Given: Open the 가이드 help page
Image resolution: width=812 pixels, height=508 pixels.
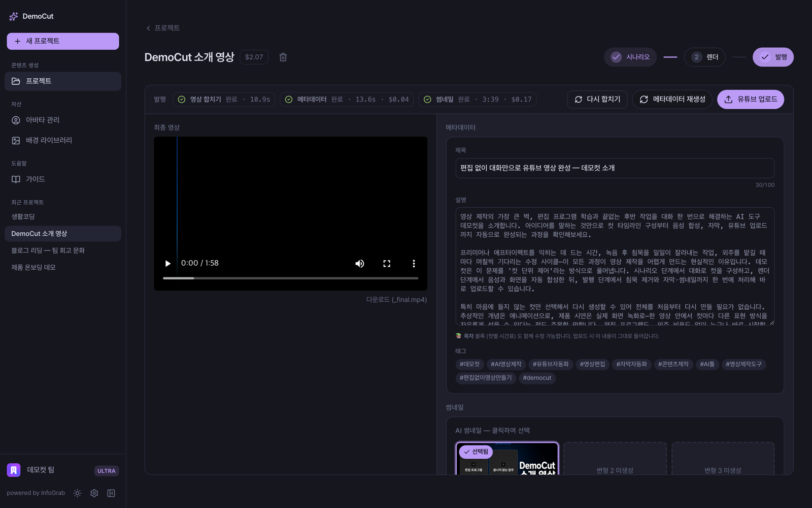Looking at the screenshot, I should click(x=63, y=179).
